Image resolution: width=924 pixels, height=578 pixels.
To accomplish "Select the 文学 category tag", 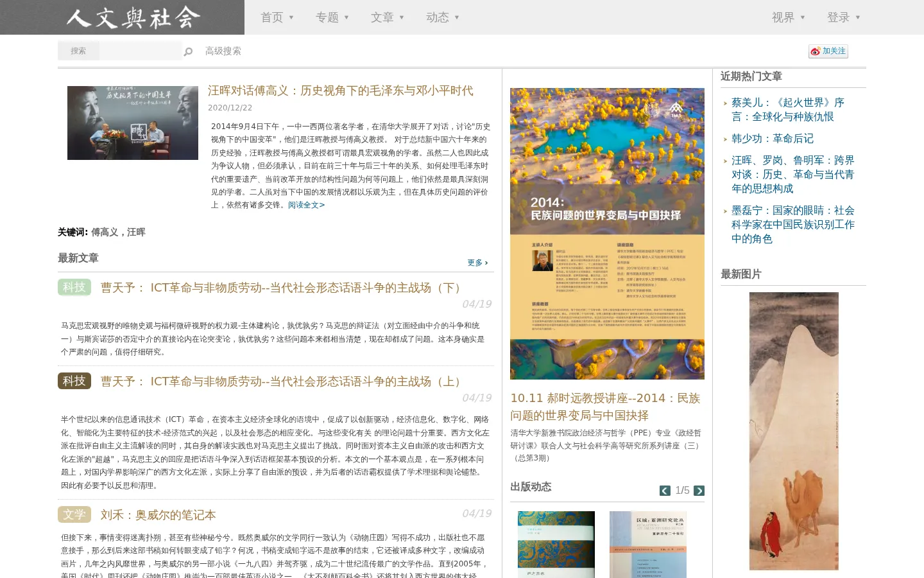I will click(74, 514).
